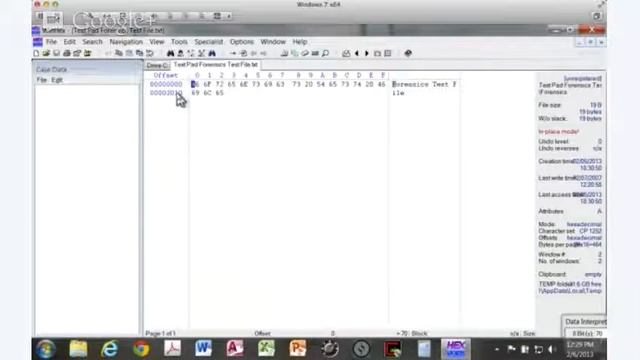Click the Help icon at toolbar end
The image size is (640, 360).
click(408, 53)
